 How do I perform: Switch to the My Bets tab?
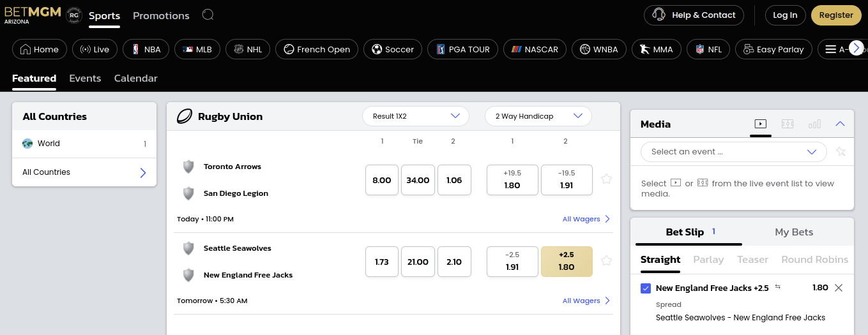794,232
